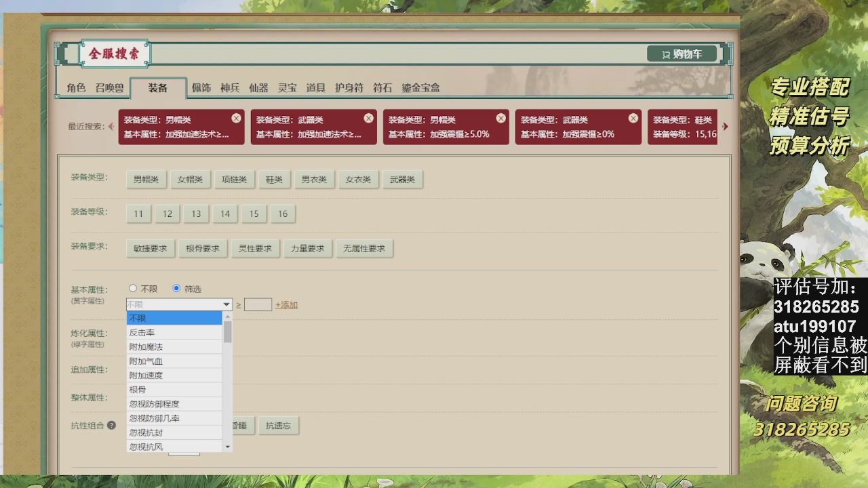868x488 pixels.
Task: Toggle the 敏捷要求 equipment requirement filter
Action: coord(150,249)
